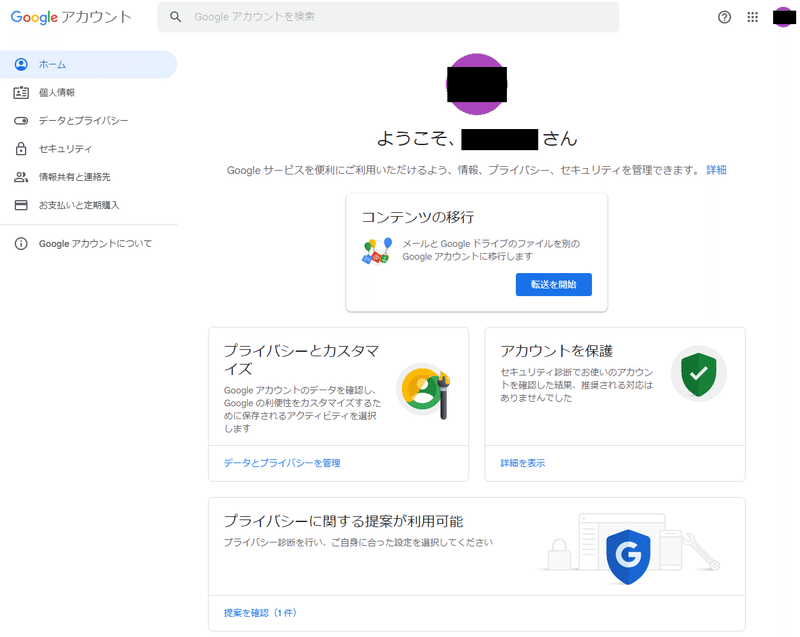This screenshot has width=800, height=637.
Task: Click the blue G shield illustration
Action: 628,556
